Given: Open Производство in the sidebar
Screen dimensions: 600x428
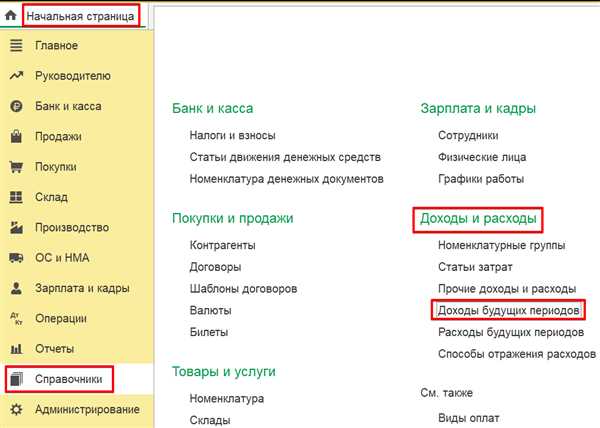Looking at the screenshot, I should tap(72, 228).
